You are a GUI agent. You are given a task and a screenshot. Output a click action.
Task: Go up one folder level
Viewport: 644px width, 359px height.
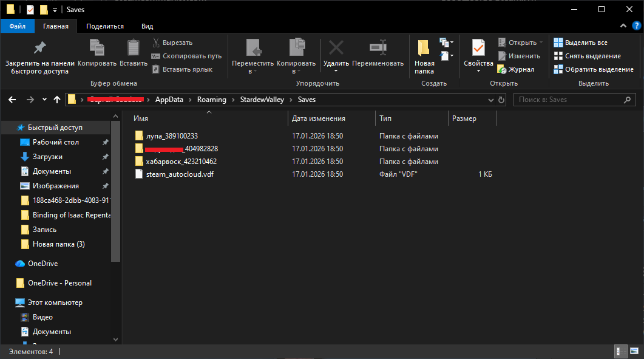(x=57, y=100)
